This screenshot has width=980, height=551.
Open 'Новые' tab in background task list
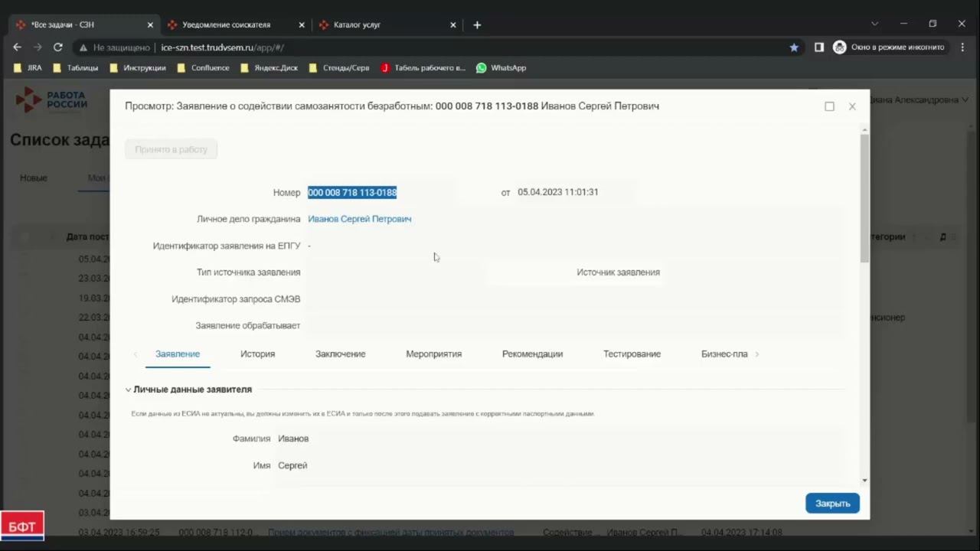click(34, 178)
